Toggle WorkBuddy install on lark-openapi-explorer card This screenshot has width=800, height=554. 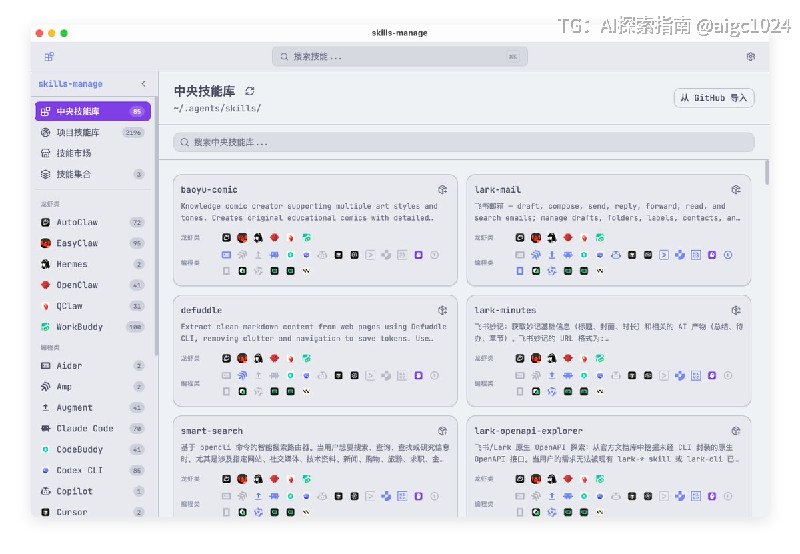point(600,479)
